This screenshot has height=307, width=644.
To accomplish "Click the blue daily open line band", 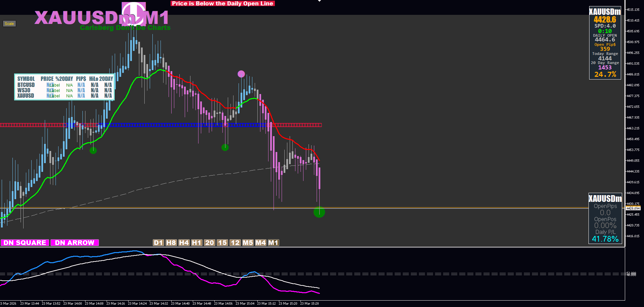I will click(168, 125).
